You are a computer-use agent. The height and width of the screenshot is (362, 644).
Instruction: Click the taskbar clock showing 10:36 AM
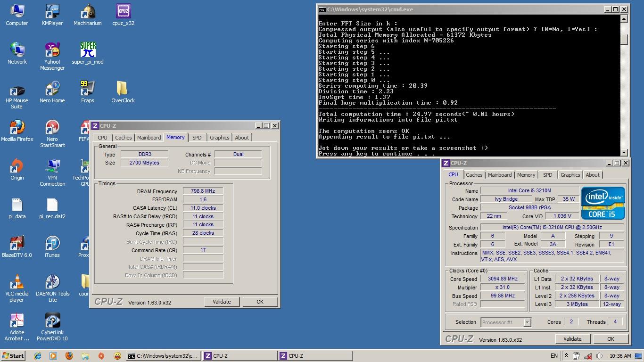coord(620,356)
